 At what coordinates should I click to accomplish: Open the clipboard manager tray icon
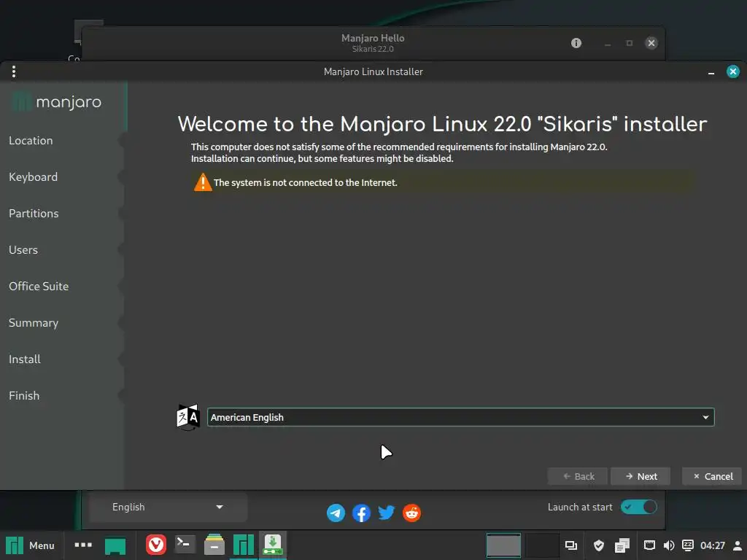[622, 545]
